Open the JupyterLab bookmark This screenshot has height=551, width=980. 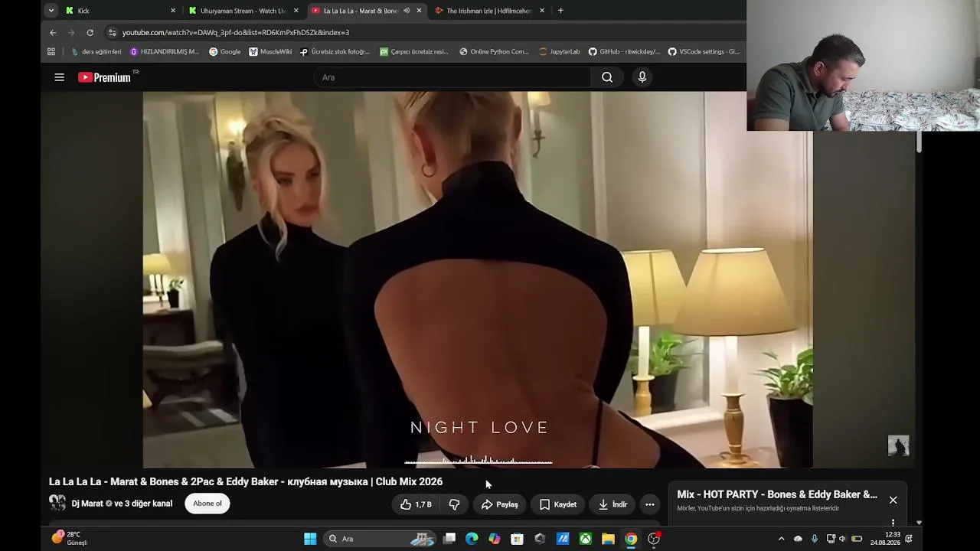pos(560,52)
